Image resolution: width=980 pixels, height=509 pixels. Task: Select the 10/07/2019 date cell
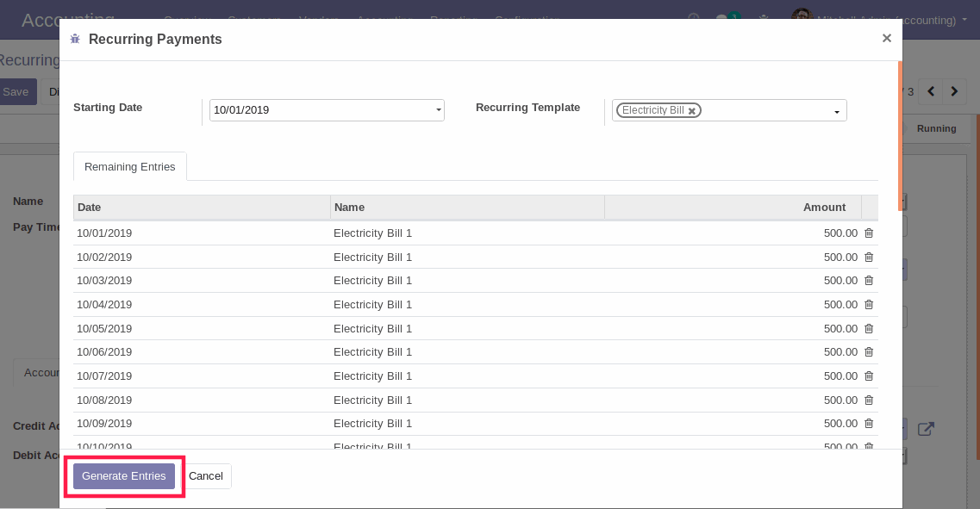coord(104,376)
